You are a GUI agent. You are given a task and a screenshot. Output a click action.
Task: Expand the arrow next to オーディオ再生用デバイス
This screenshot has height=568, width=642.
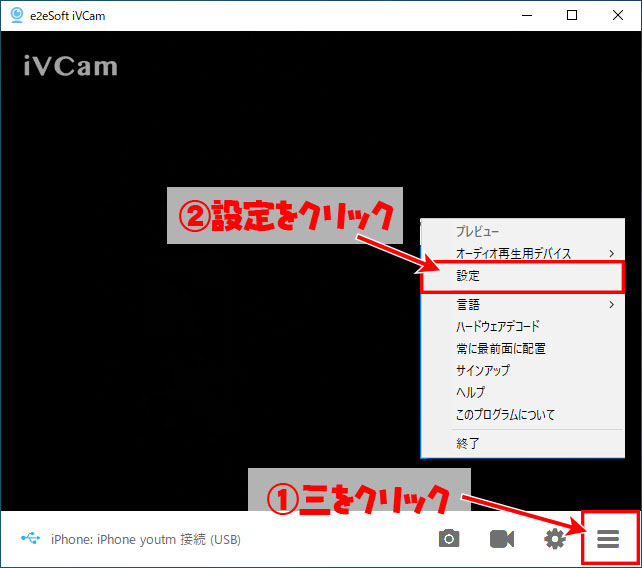coord(611,253)
